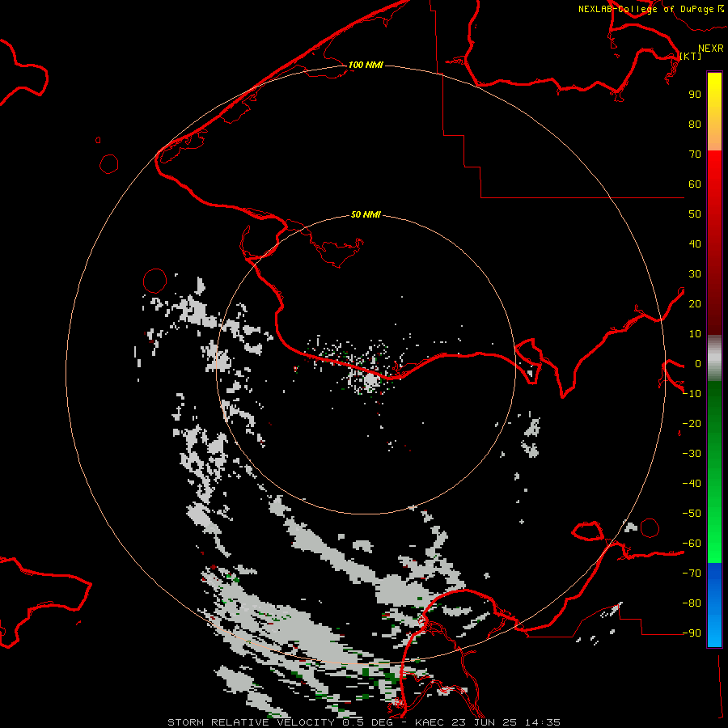This screenshot has height=728, width=728.
Task: Click the 80 value on velocity scale
Action: [x=695, y=125]
